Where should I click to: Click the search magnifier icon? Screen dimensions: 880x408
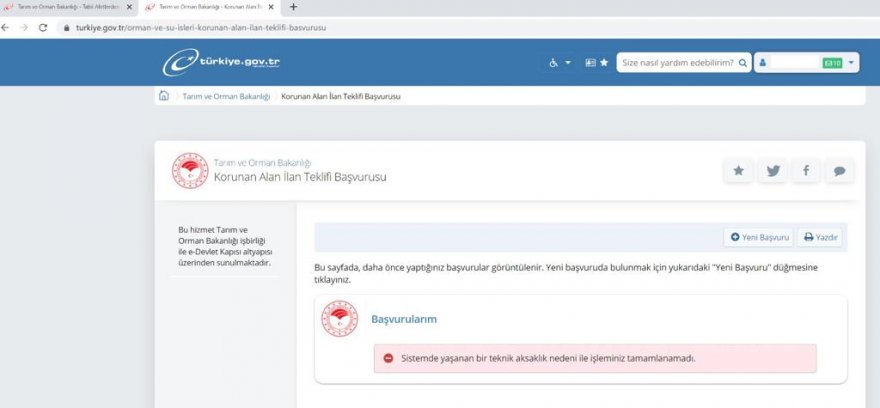tap(742, 62)
